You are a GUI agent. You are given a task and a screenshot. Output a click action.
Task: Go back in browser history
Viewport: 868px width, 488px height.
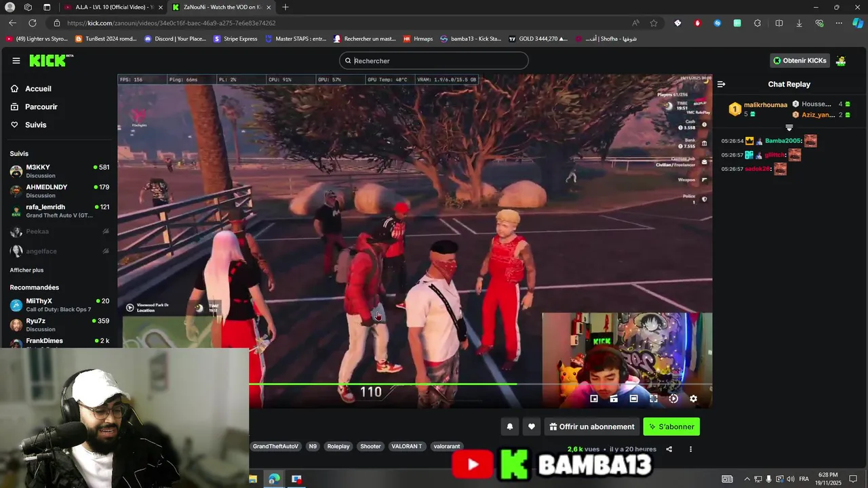[12, 23]
